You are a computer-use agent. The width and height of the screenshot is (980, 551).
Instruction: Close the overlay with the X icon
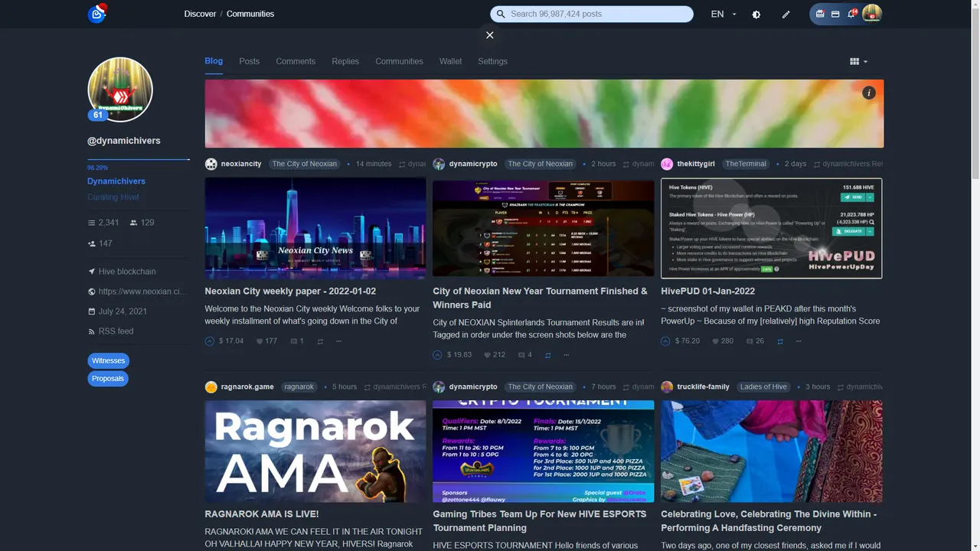pyautogui.click(x=490, y=35)
